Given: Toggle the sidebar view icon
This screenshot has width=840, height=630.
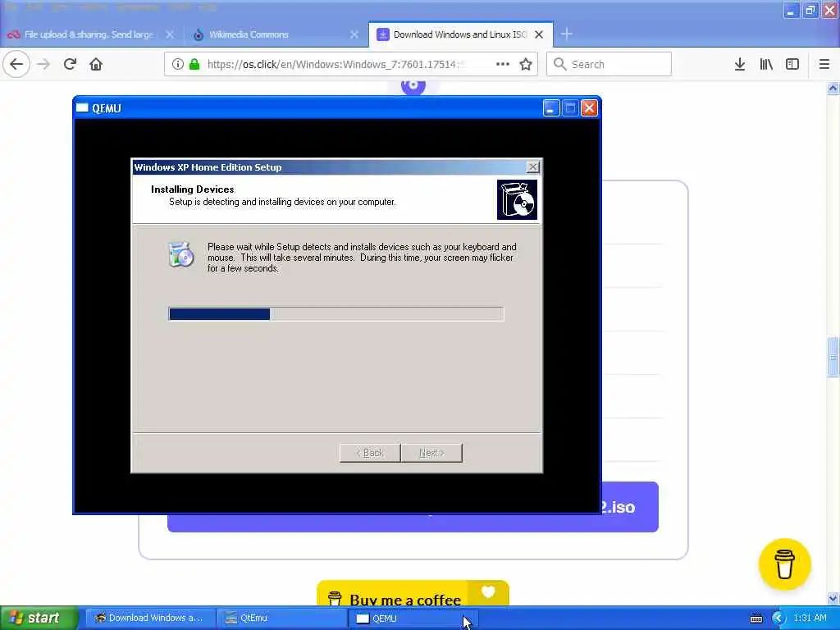Looking at the screenshot, I should coord(792,64).
